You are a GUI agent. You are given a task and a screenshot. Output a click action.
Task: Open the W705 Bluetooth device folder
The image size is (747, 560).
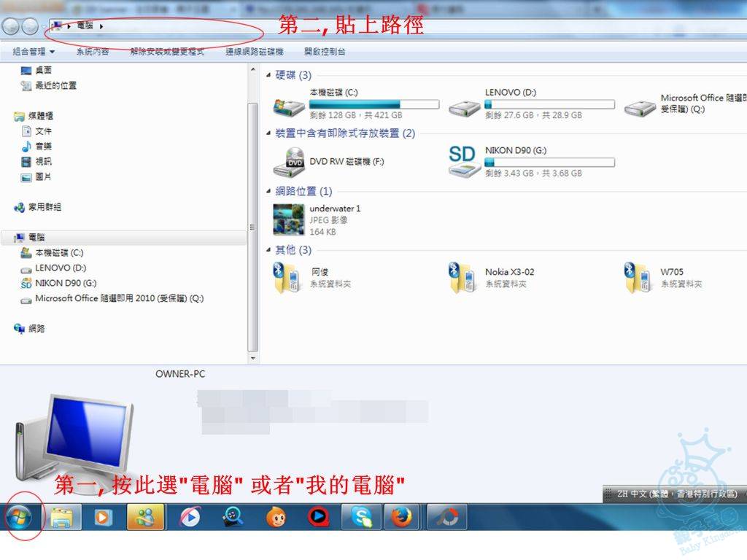point(639,278)
